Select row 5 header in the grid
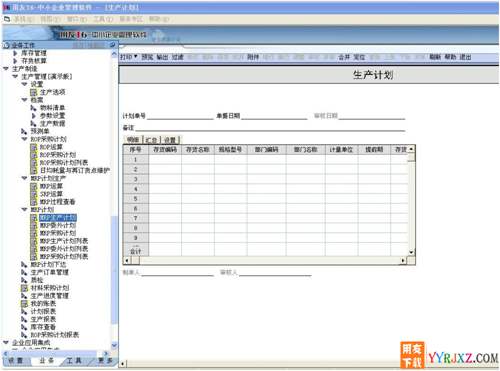Image resolution: width=500 pixels, height=371 pixels. coord(136,199)
